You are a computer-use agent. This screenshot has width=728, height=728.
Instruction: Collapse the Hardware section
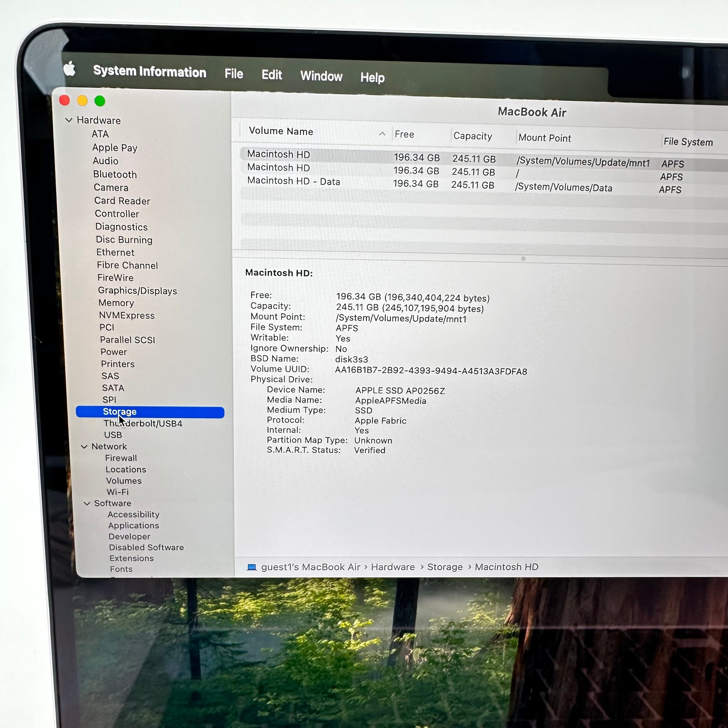point(69,120)
